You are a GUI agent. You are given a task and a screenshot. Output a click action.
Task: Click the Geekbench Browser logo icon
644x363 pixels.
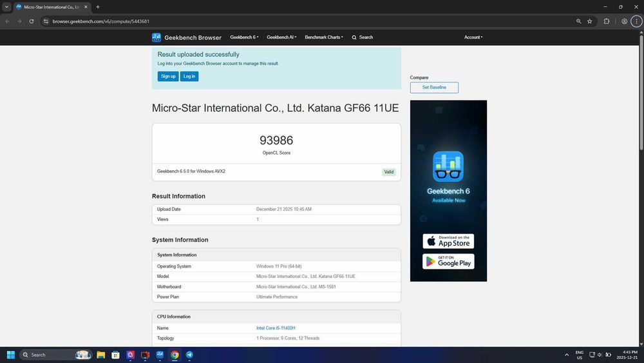pos(156,37)
